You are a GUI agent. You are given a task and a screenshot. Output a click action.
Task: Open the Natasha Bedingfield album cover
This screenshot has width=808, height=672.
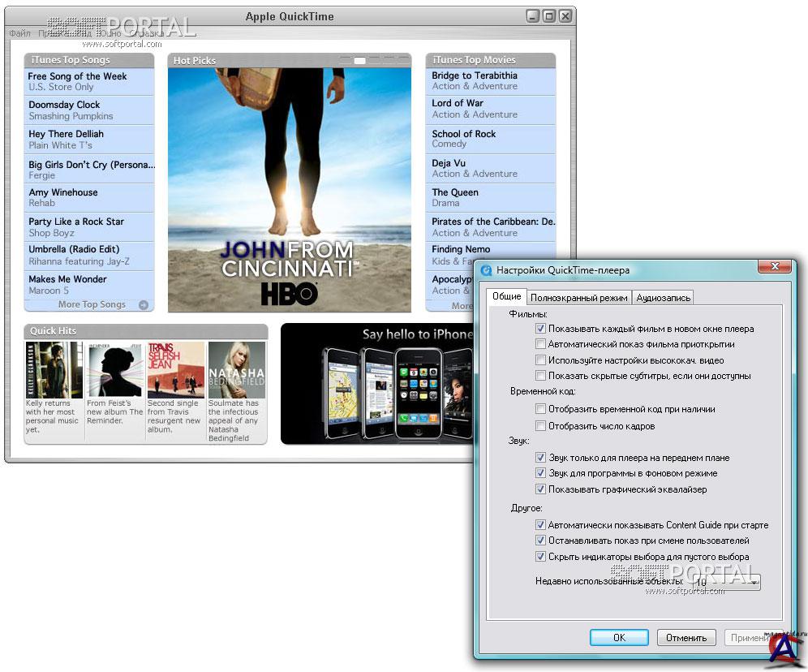[x=237, y=369]
